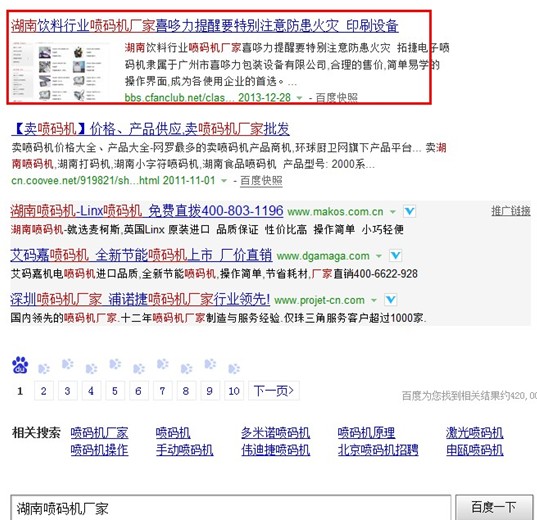Viewport: 537px width, 525px height.
Task: Click the 下一页 next page link
Action: [274, 390]
